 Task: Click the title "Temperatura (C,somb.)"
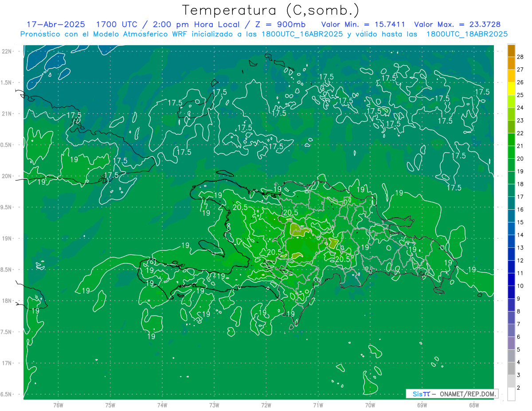point(270,10)
